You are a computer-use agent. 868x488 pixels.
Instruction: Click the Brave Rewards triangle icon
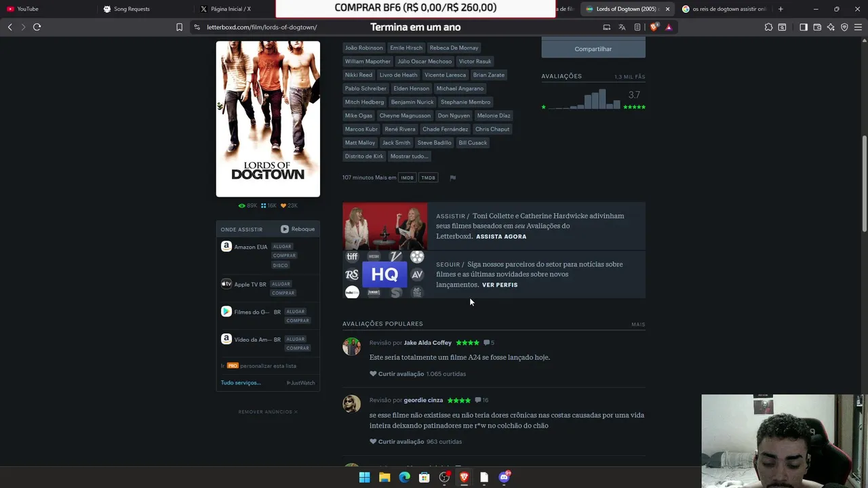[669, 27]
